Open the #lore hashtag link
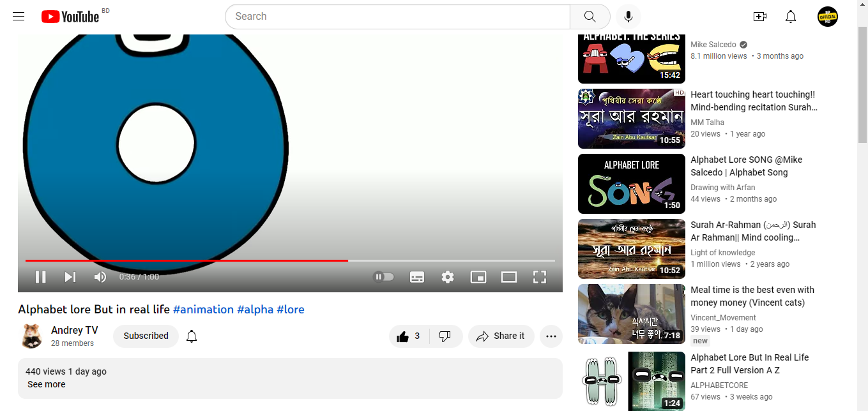Image resolution: width=868 pixels, height=411 pixels. (291, 310)
